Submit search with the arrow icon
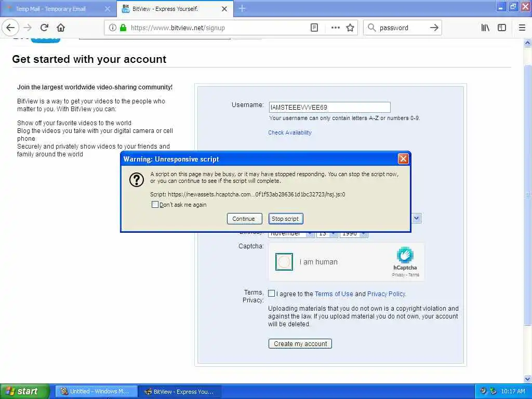532x399 pixels. pos(434,28)
